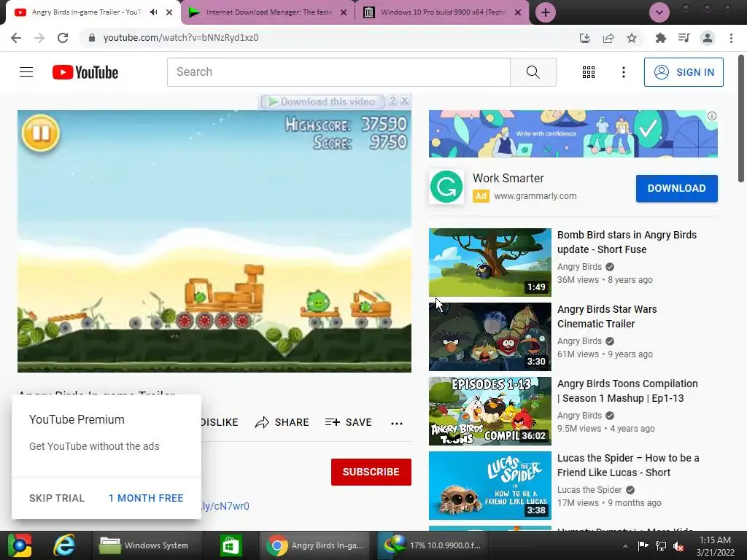Click the taskbar clock showing 1:15 AM

[716, 546]
